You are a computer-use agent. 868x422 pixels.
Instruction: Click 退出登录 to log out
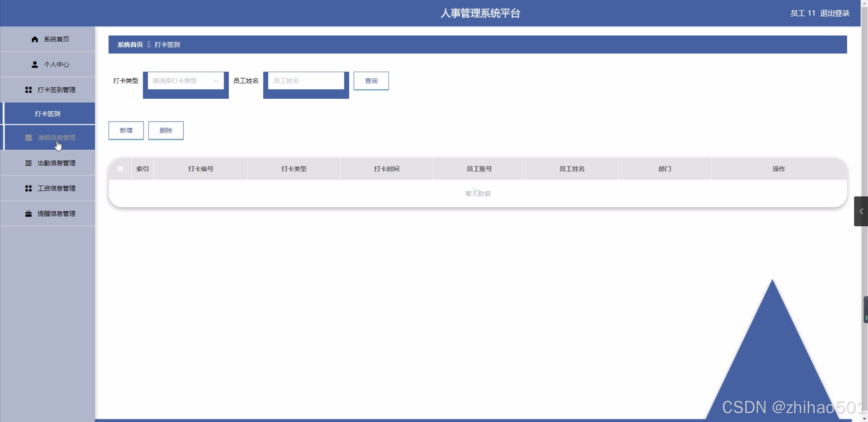[x=834, y=13]
